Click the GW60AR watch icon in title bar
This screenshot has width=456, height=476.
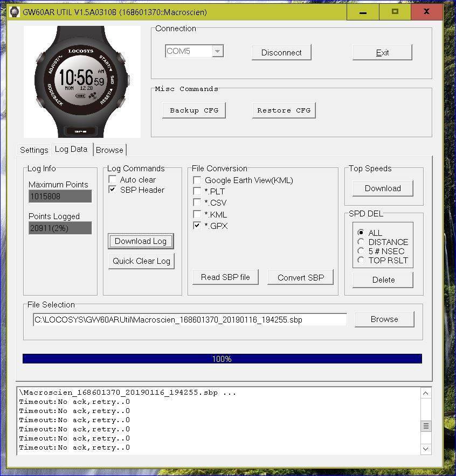point(13,12)
